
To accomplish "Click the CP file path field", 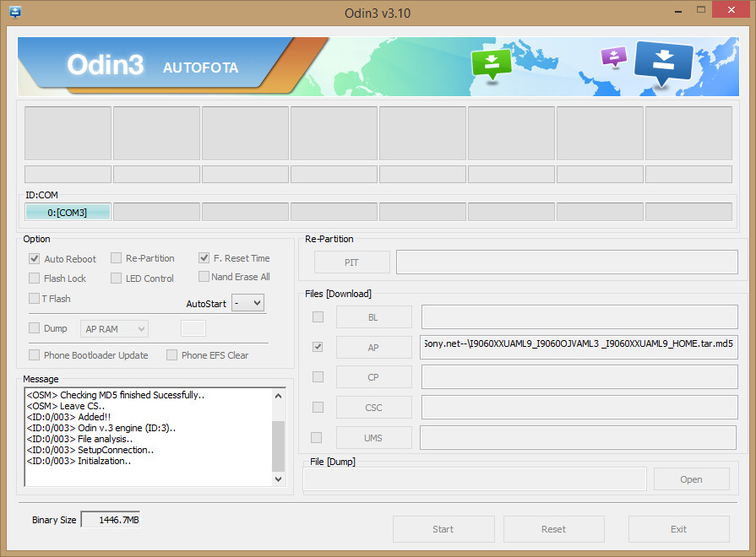I will pos(579,376).
